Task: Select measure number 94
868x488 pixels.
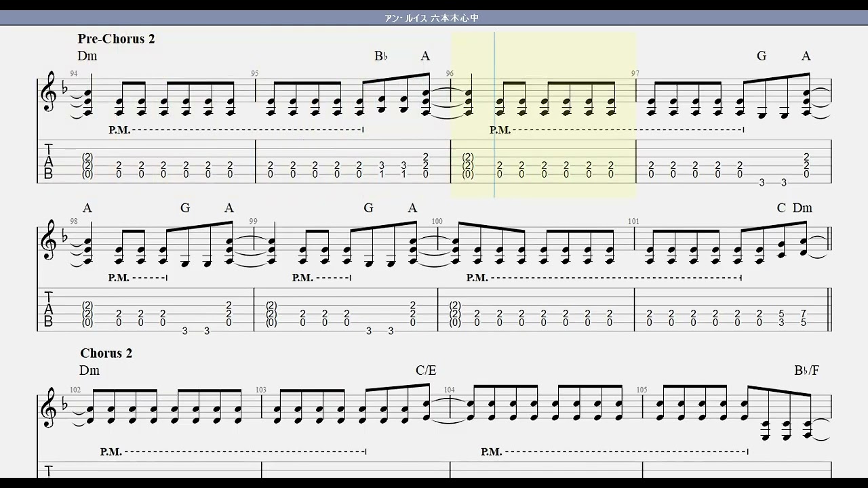Action: click(x=74, y=73)
